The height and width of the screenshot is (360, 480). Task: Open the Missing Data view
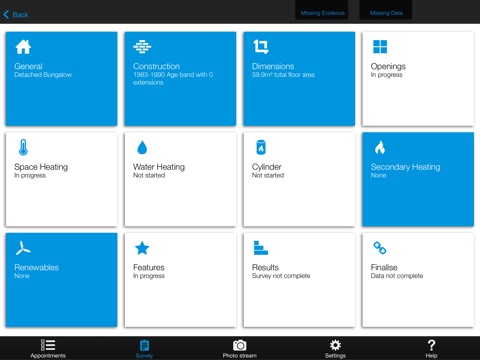(x=386, y=13)
